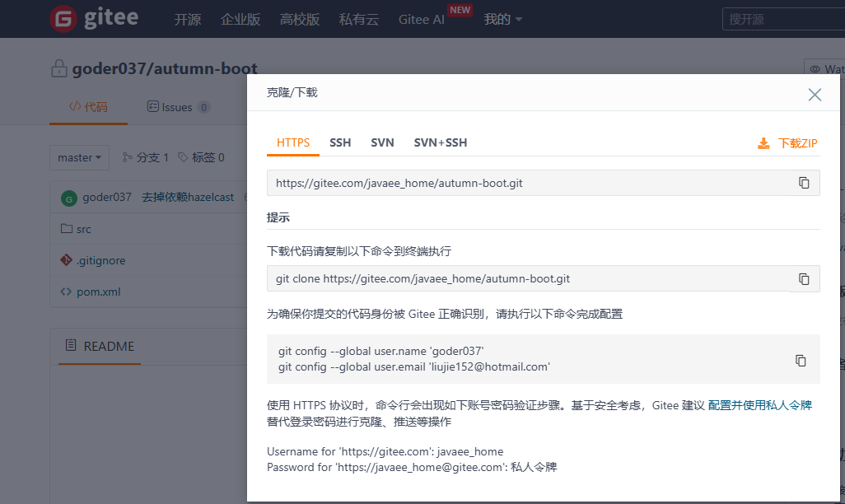Click the Issues list icon
The width and height of the screenshot is (845, 504).
click(x=153, y=107)
